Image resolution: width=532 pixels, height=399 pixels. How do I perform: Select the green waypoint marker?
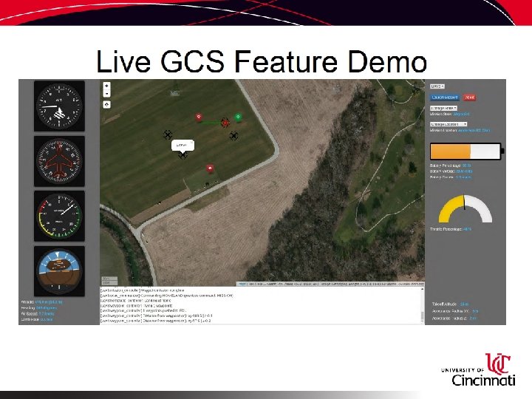[238, 117]
